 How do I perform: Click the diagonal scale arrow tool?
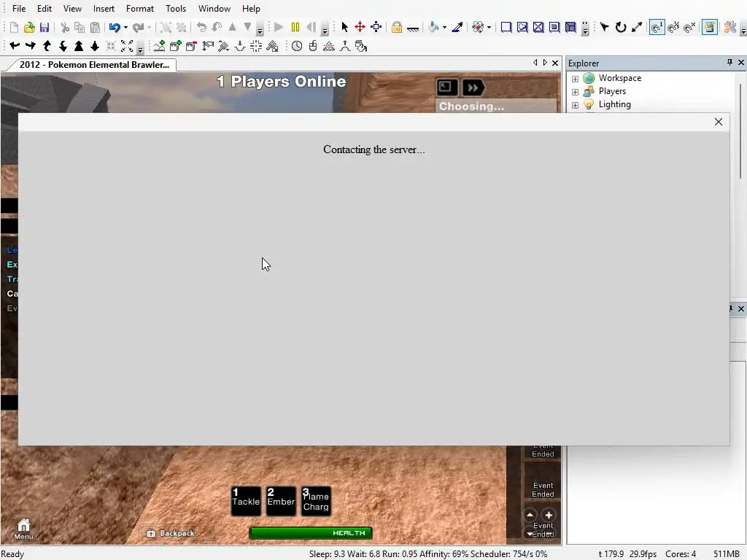click(637, 27)
